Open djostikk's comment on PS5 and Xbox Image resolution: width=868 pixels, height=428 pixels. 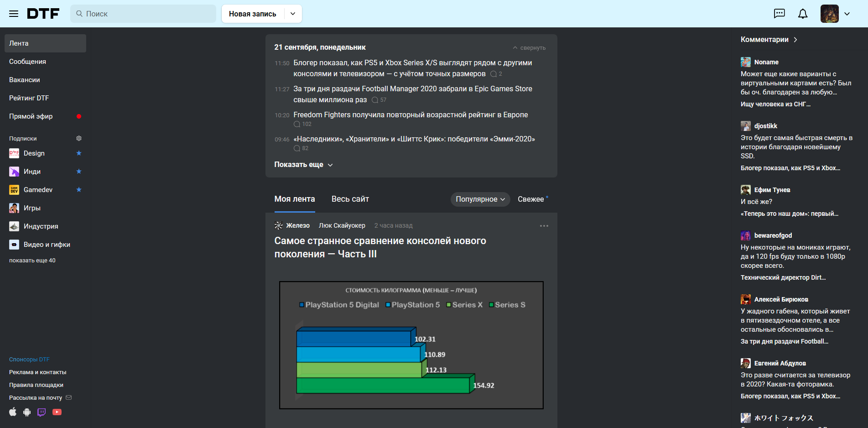coord(797,147)
